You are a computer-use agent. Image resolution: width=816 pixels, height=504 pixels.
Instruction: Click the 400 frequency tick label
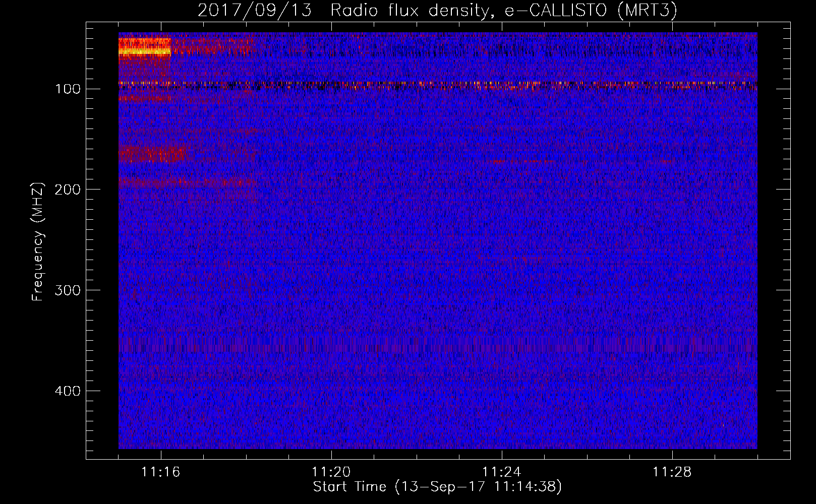coord(68,391)
